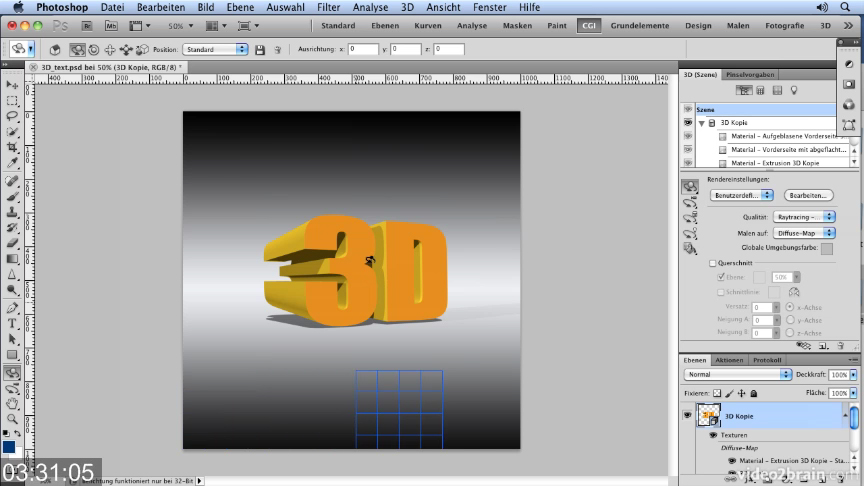
Task: Select the Pen tool
Action: pyautogui.click(x=12, y=308)
